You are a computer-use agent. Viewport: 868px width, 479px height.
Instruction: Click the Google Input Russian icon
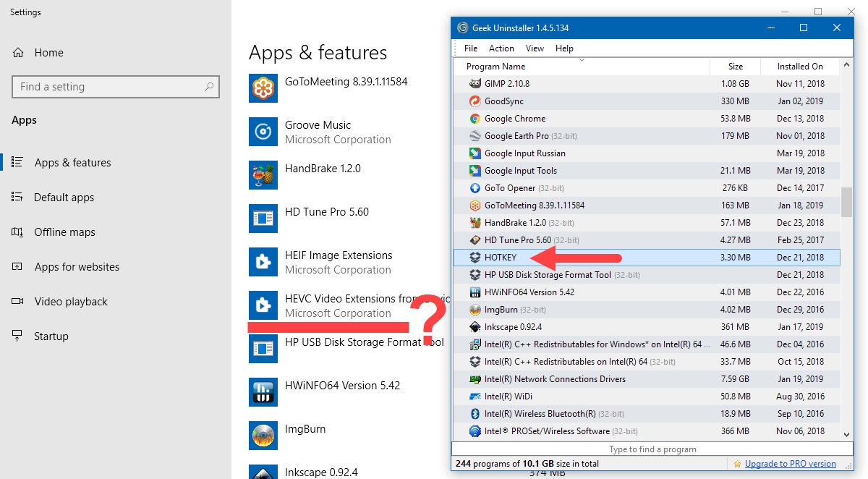[x=475, y=153]
